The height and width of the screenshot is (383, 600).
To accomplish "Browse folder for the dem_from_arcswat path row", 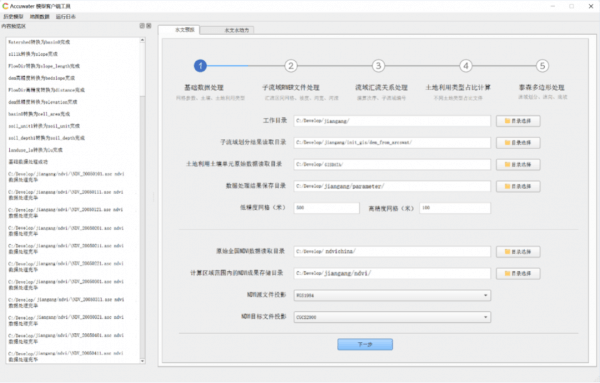I will pyautogui.click(x=518, y=143).
